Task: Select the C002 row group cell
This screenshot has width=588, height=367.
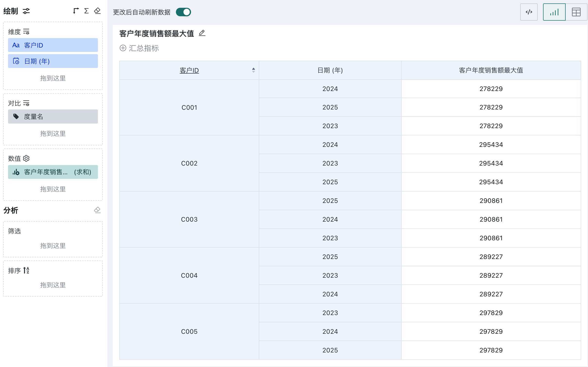Action: 189,163
